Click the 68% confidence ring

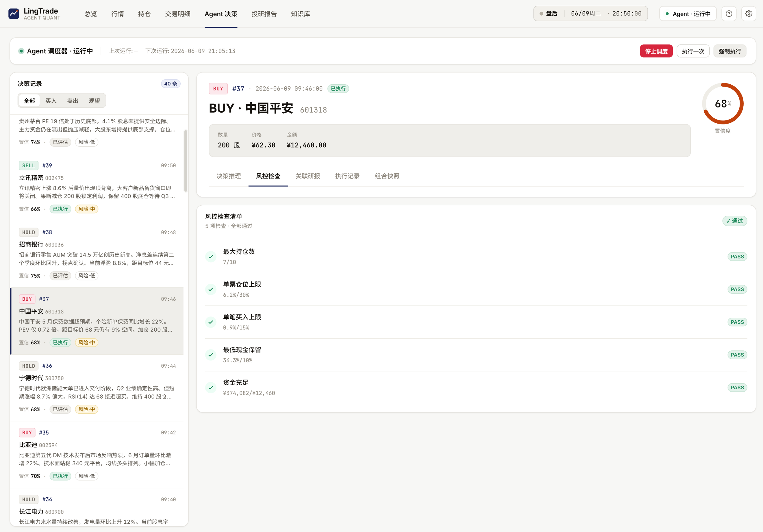click(723, 104)
